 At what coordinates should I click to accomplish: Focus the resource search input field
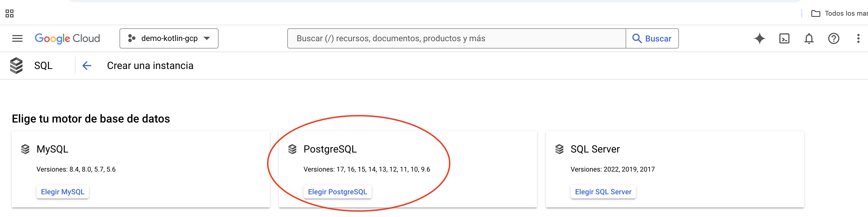point(456,38)
